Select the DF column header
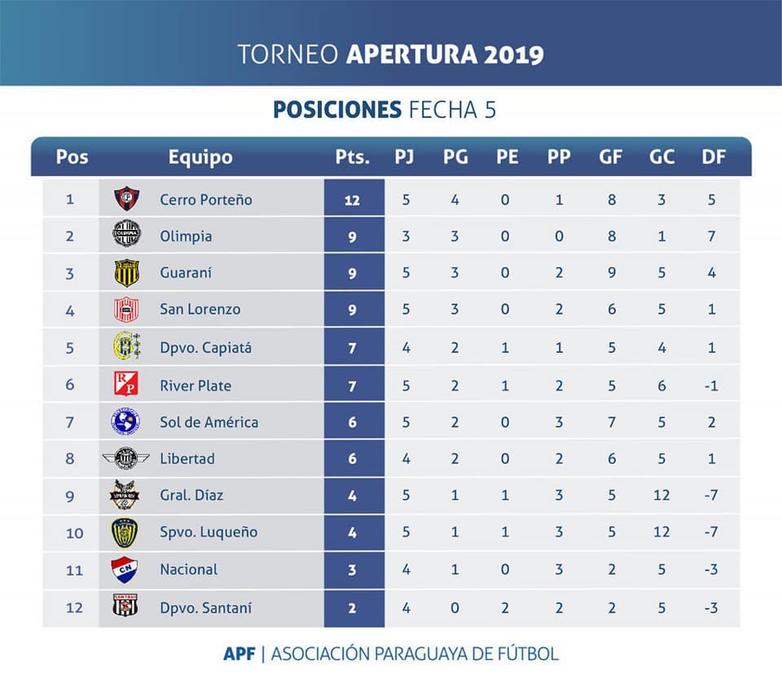The height and width of the screenshot is (700, 782). coord(714,157)
